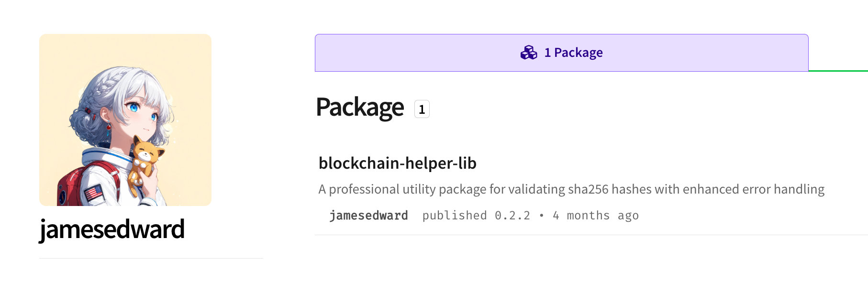
Task: Click the "published 0.2.2" version text
Action: (x=476, y=216)
